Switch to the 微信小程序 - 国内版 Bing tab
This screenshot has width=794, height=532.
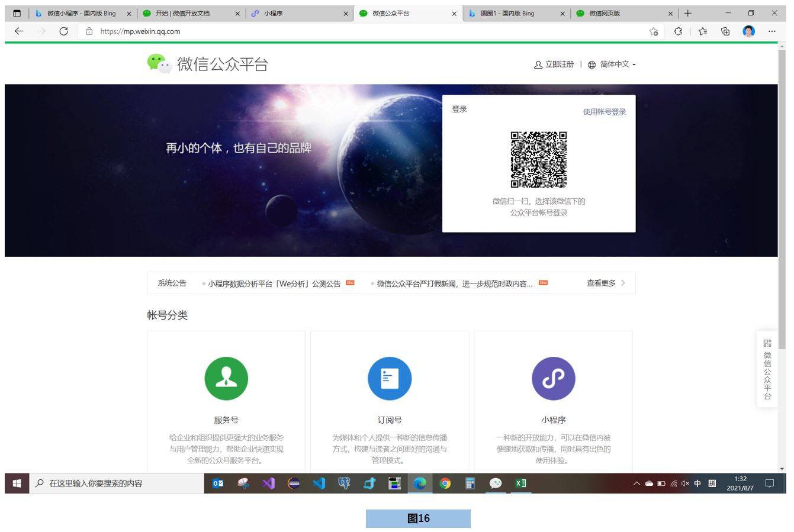pos(81,13)
